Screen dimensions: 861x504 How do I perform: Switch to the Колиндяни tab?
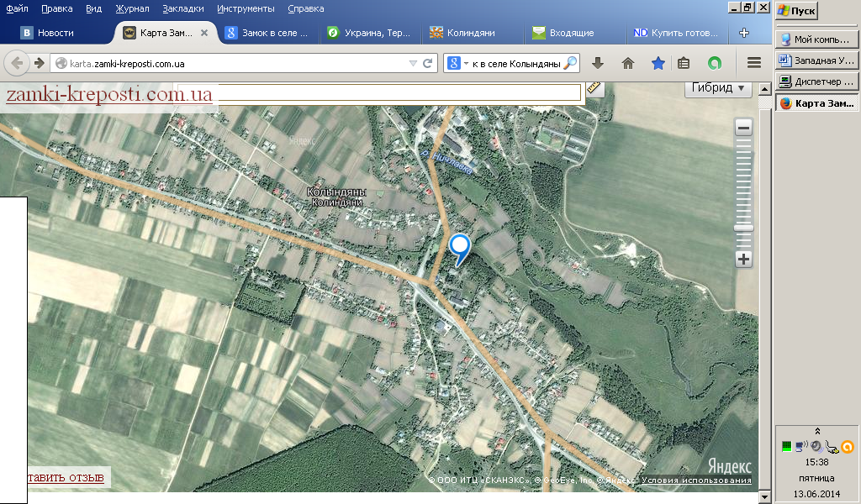[472, 33]
